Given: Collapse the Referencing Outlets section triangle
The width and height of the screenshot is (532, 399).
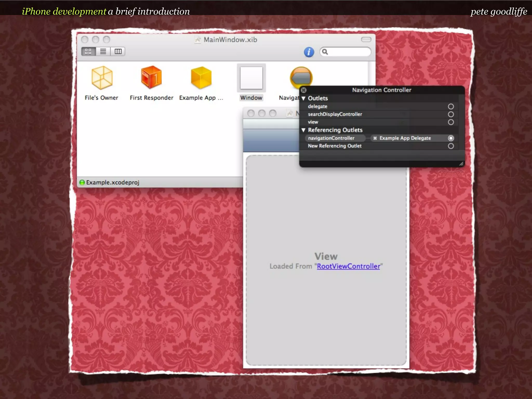Looking at the screenshot, I should (303, 130).
